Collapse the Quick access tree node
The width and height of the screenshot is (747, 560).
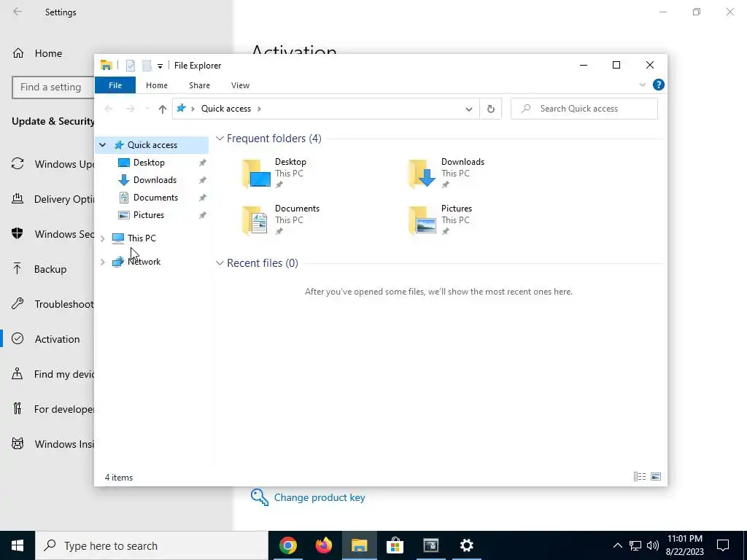tap(102, 145)
